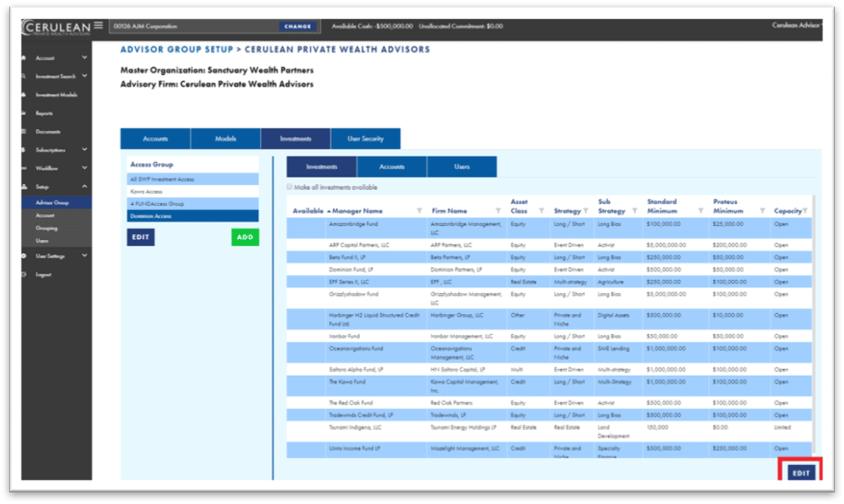Click the Available column header
This screenshot has width=844, height=504.
click(x=308, y=211)
